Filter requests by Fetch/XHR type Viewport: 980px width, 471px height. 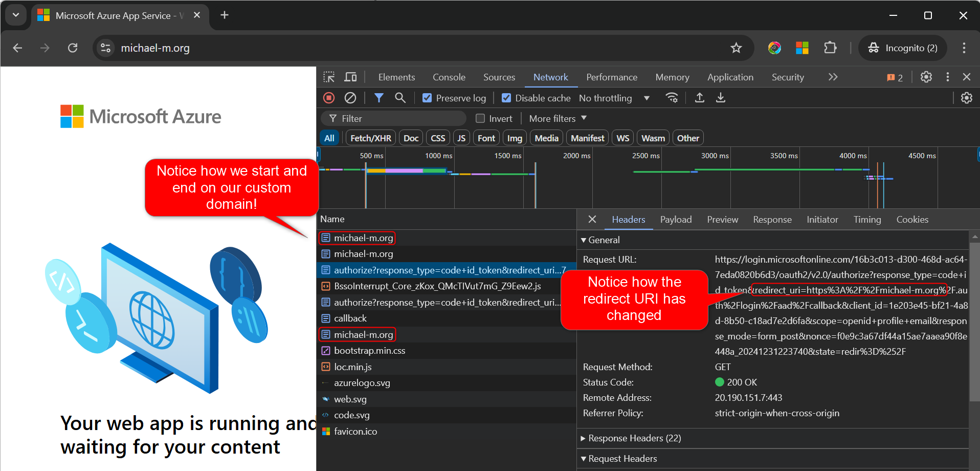370,138
